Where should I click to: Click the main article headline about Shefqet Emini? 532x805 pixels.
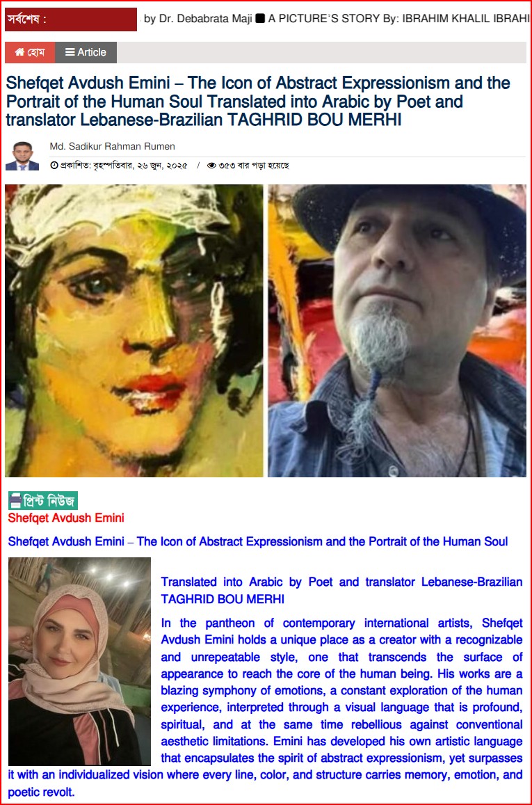pos(257,101)
